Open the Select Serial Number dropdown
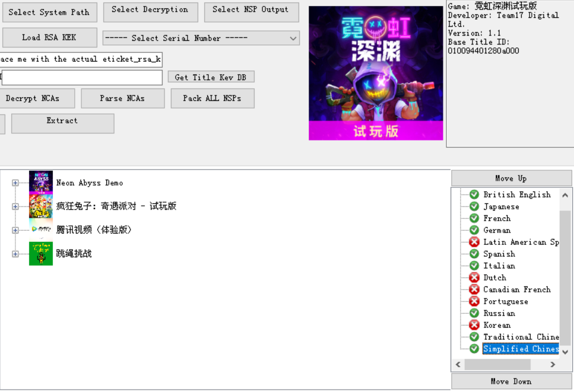 point(201,38)
